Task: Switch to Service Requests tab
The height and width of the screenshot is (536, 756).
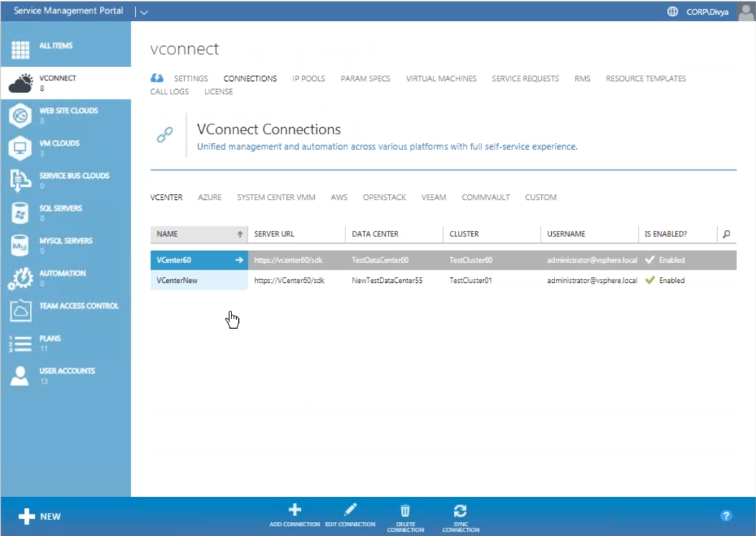Action: pyautogui.click(x=525, y=78)
